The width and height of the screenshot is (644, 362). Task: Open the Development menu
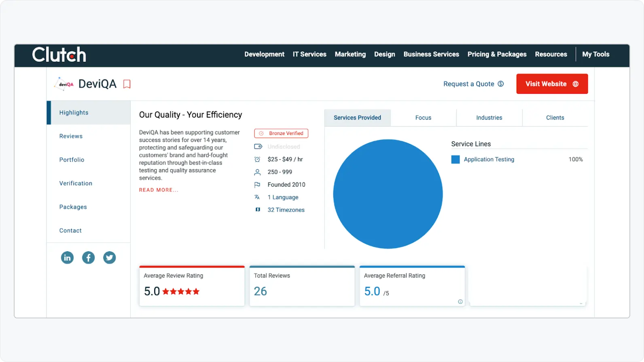[264, 54]
